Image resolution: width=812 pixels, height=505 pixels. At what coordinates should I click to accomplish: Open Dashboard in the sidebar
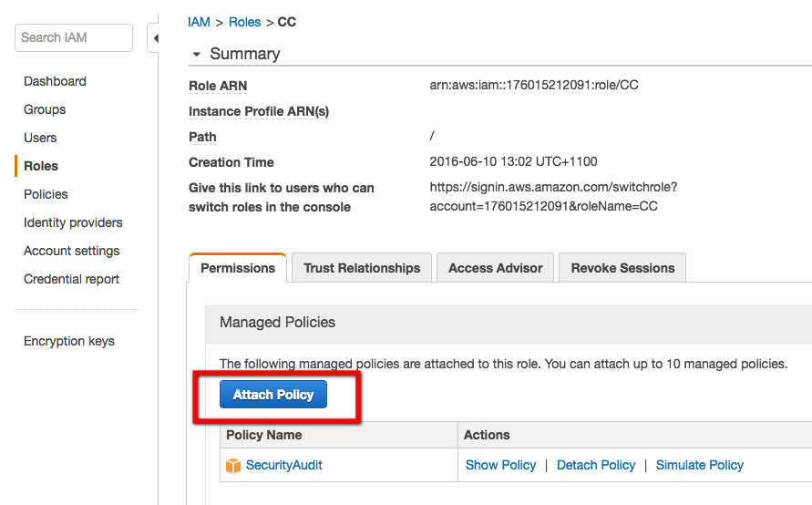[x=55, y=81]
